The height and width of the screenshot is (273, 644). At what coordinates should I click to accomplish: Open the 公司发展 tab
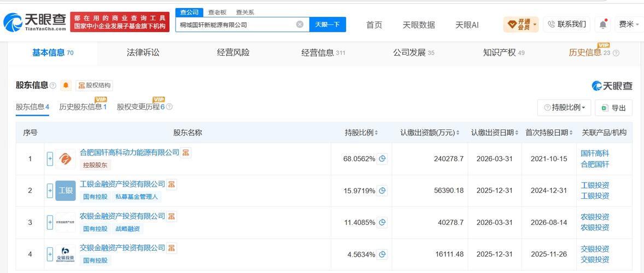coord(414,53)
